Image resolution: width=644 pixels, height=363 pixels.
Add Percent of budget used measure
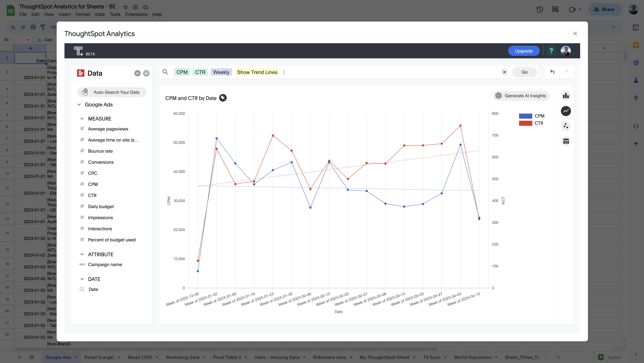(112, 240)
